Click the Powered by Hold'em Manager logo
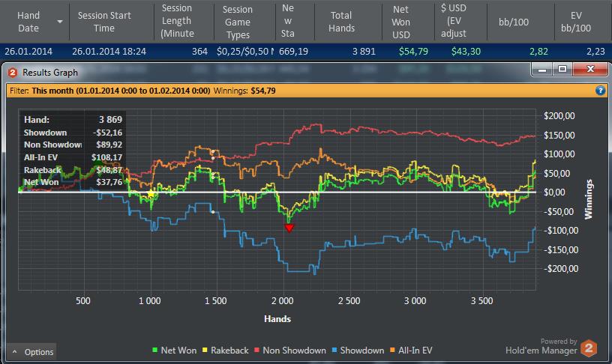The image size is (612, 364). click(x=551, y=347)
